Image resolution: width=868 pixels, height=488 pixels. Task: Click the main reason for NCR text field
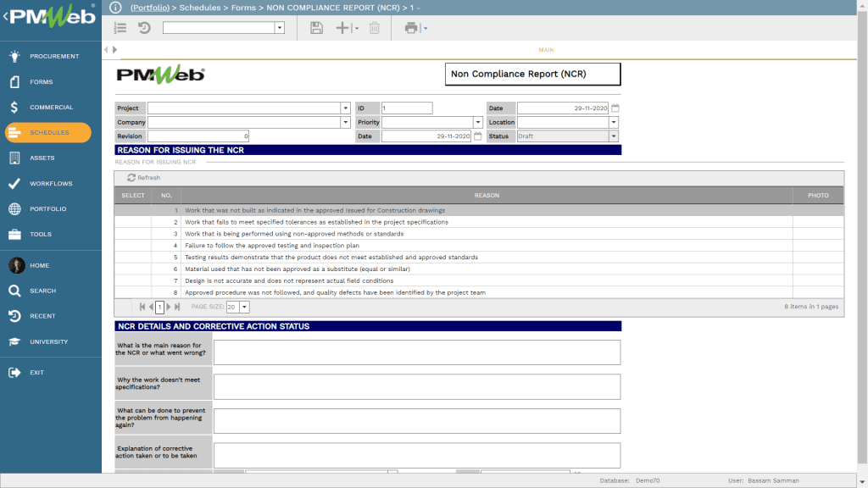(417, 352)
